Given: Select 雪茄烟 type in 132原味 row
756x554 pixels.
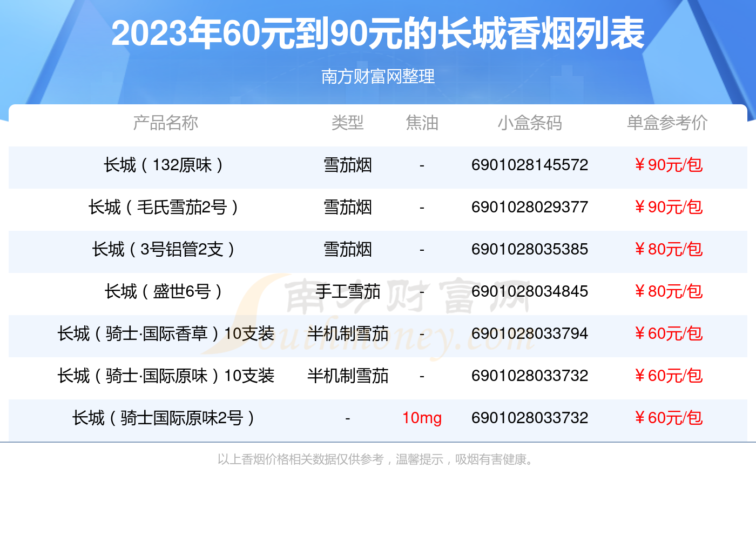Looking at the screenshot, I should pos(348,165).
